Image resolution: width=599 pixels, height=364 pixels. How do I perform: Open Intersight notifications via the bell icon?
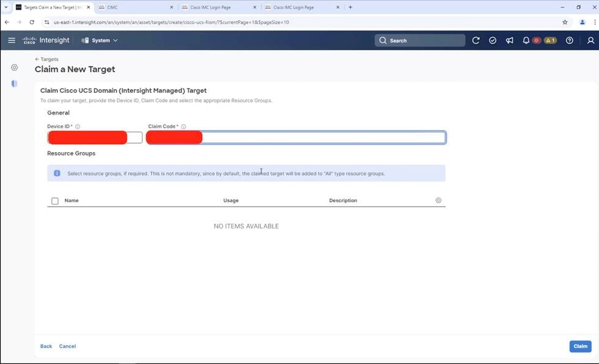(526, 40)
